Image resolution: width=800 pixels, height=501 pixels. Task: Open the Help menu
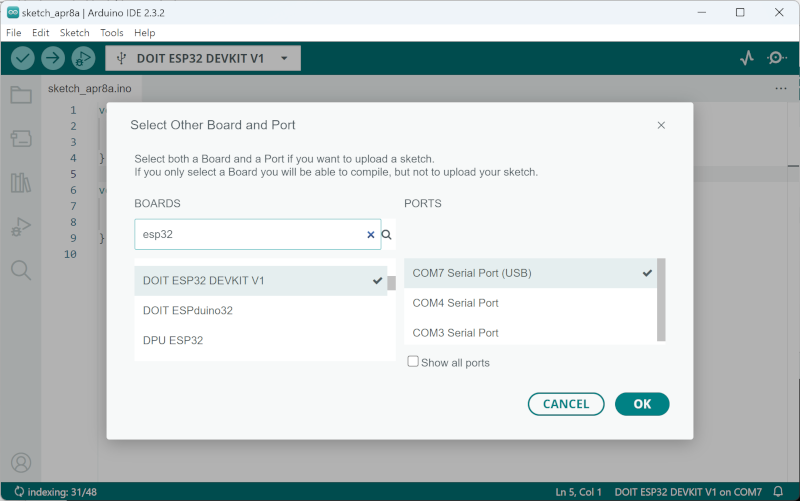144,33
